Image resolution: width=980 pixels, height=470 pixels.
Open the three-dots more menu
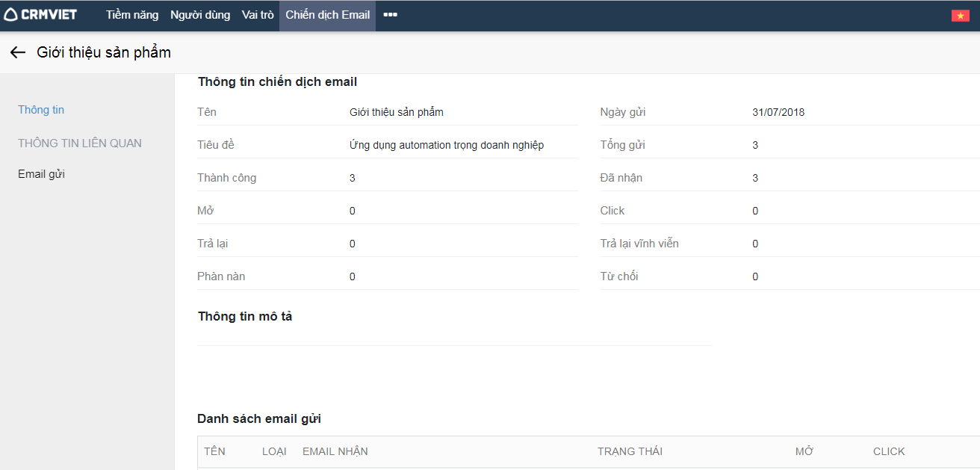pos(390,15)
